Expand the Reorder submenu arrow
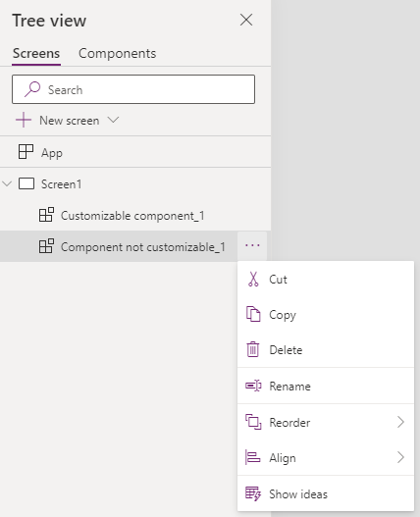 (400, 422)
